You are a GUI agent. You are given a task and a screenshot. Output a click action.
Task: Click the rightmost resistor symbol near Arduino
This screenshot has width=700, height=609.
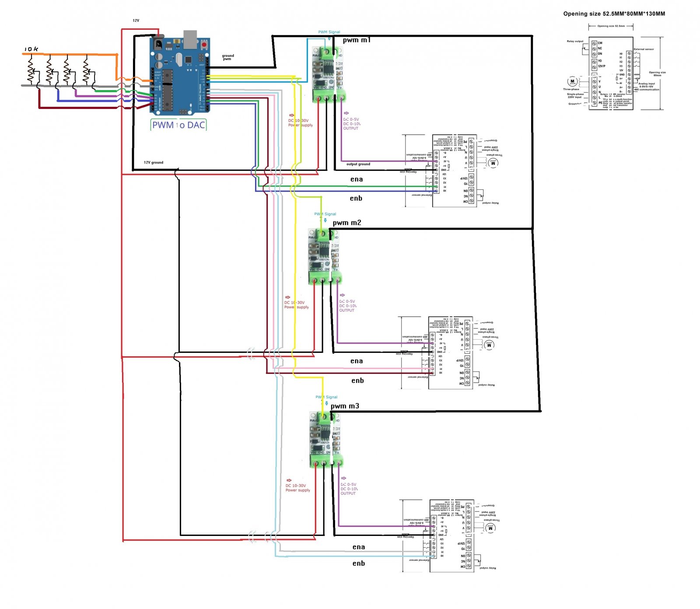86,70
